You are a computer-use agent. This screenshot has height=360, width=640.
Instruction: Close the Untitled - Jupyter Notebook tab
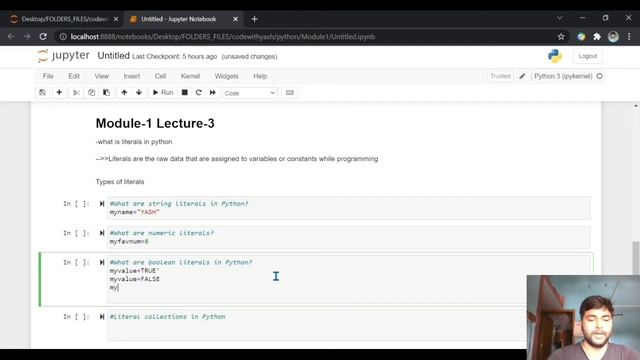coord(236,19)
